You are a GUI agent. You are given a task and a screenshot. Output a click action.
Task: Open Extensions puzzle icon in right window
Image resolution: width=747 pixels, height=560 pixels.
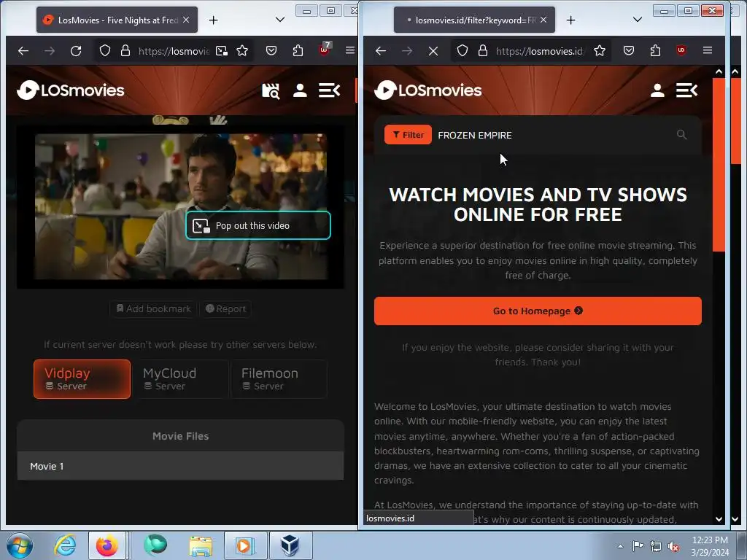655,50
